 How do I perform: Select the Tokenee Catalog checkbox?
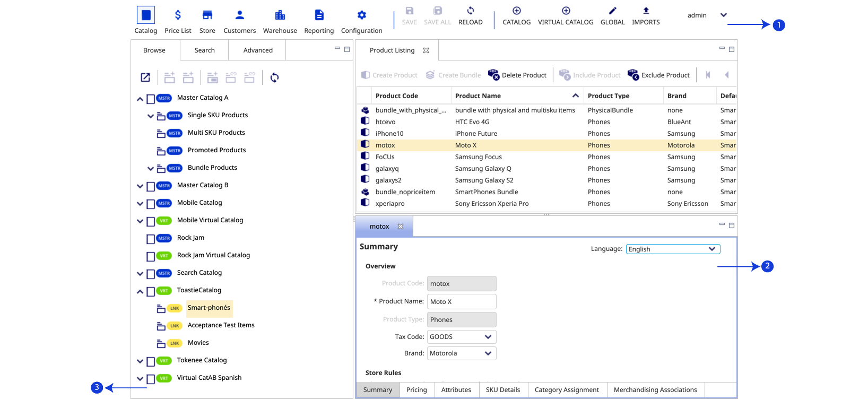click(x=151, y=361)
